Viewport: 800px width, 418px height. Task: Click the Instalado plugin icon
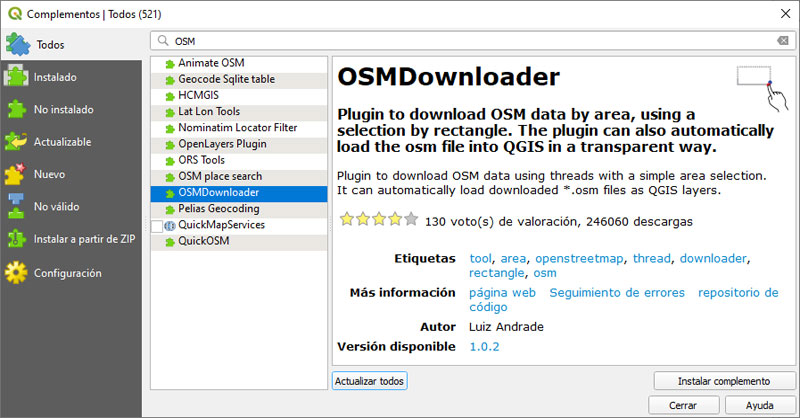16,77
